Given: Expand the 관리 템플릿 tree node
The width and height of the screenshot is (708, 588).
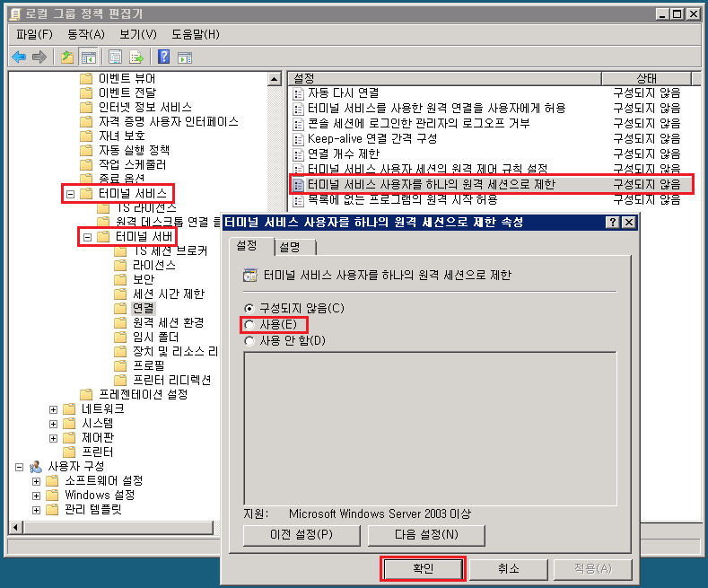Looking at the screenshot, I should 36,510.
